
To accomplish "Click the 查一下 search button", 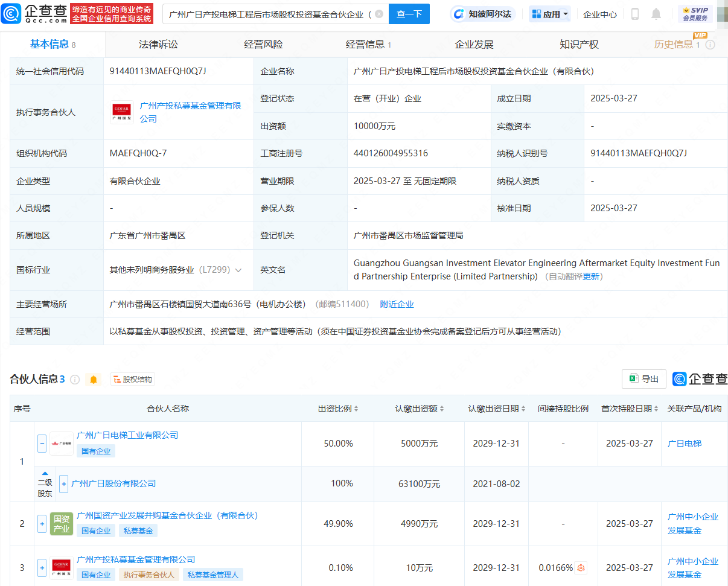I will pos(409,14).
